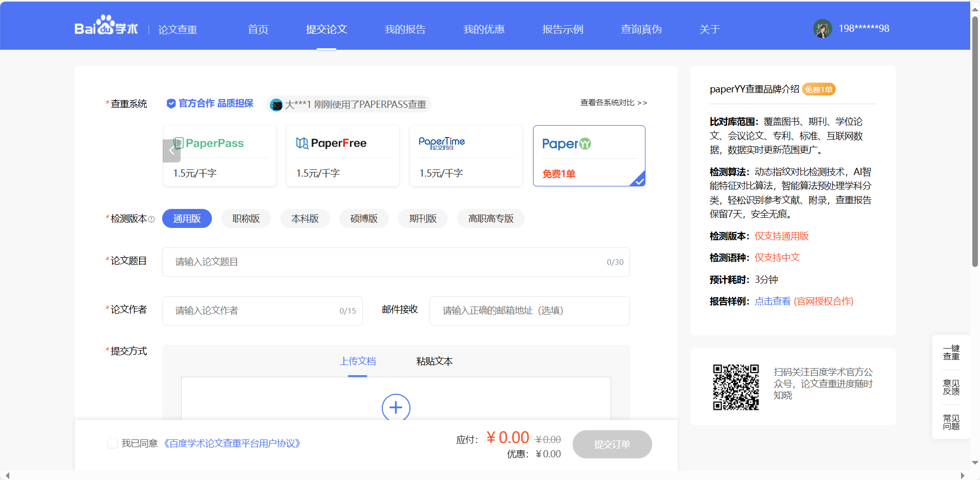Screen dimensions: 980x480
Task: Click the vertical scrollbar thumb
Action: [975, 141]
